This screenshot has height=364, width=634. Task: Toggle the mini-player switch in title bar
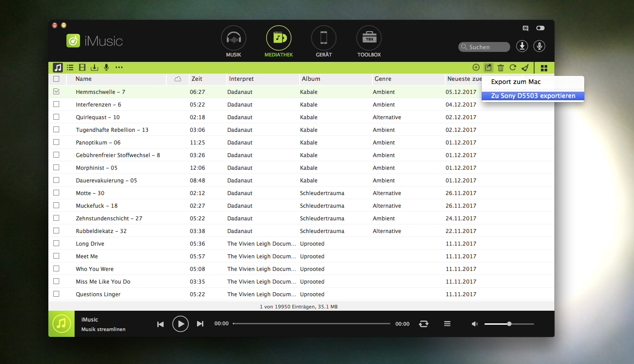click(540, 28)
